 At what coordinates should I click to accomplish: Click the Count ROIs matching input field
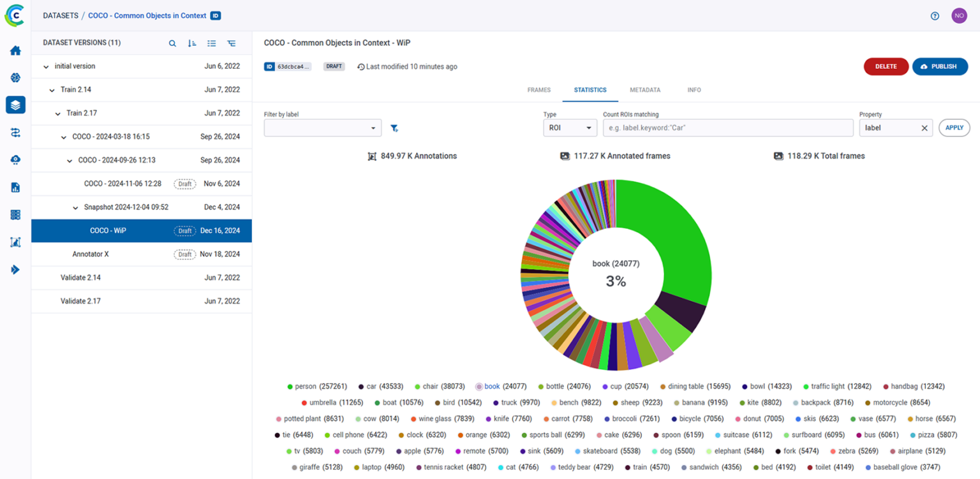(728, 128)
